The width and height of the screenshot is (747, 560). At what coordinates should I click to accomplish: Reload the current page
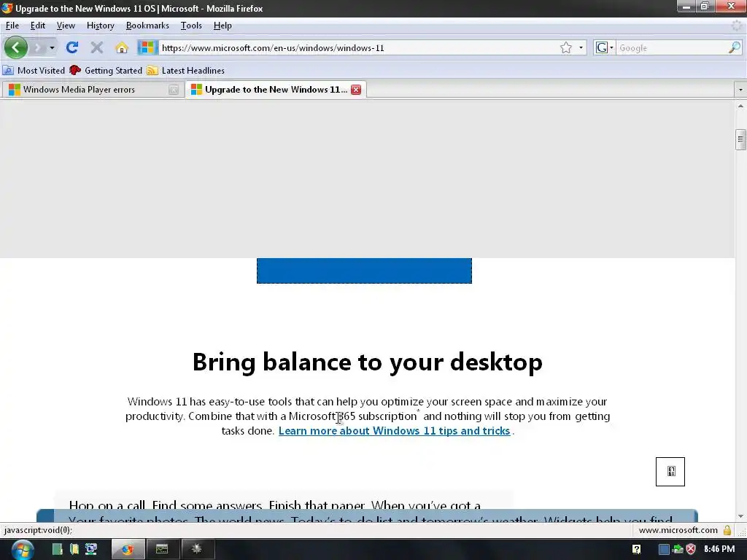tap(72, 47)
